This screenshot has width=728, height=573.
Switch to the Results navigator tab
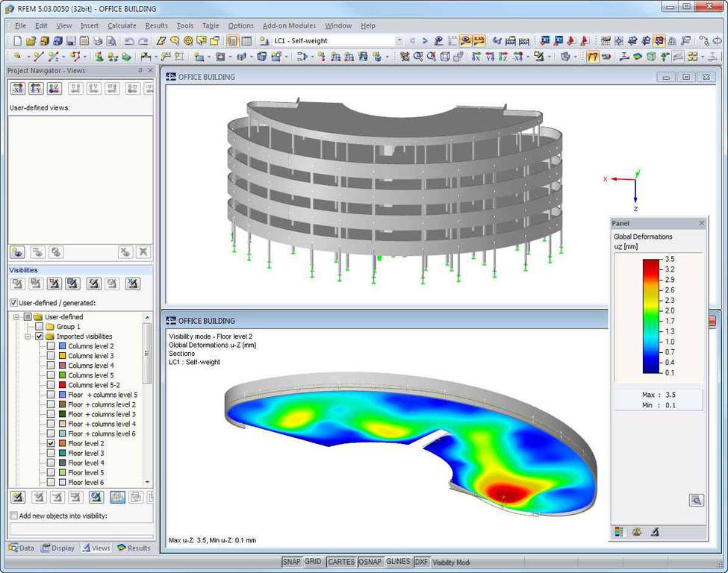(134, 548)
